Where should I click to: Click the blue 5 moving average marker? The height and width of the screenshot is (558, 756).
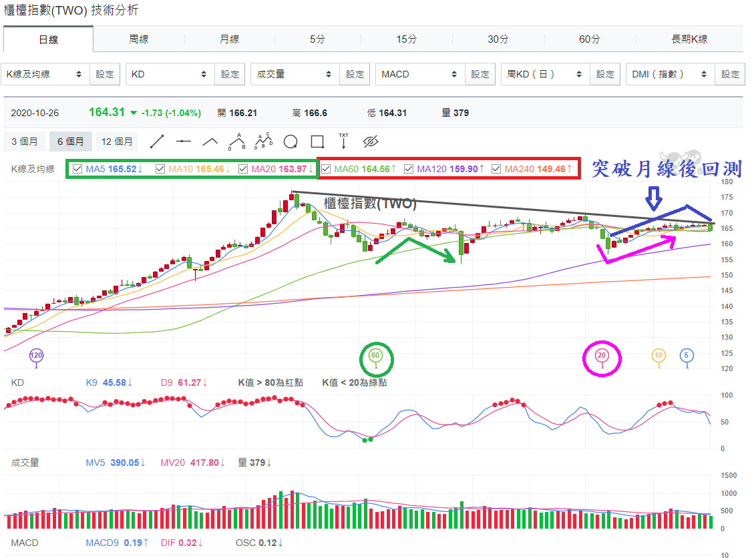(x=687, y=356)
